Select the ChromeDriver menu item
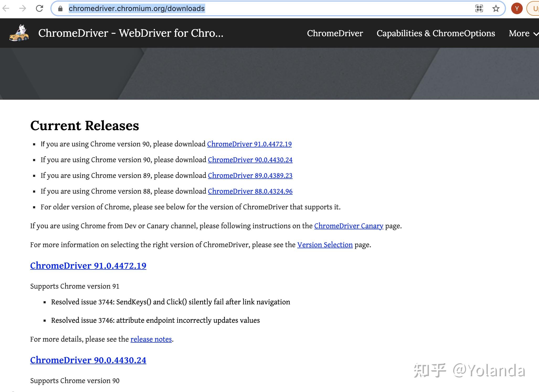Image resolution: width=539 pixels, height=392 pixels. 335,33
